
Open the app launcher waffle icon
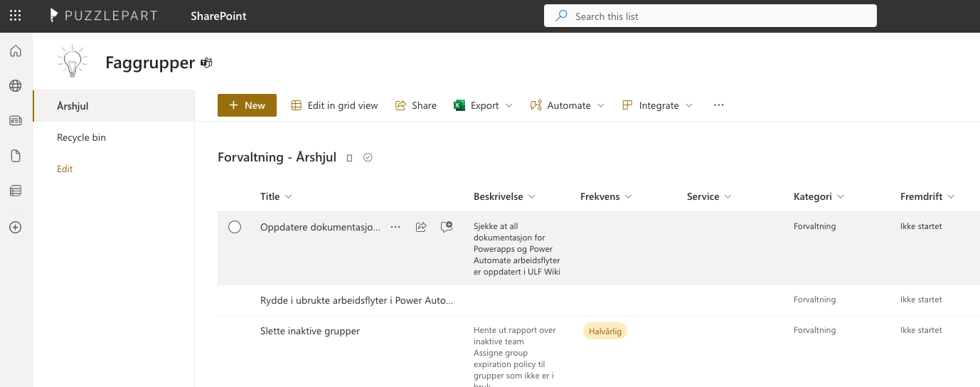pos(15,16)
